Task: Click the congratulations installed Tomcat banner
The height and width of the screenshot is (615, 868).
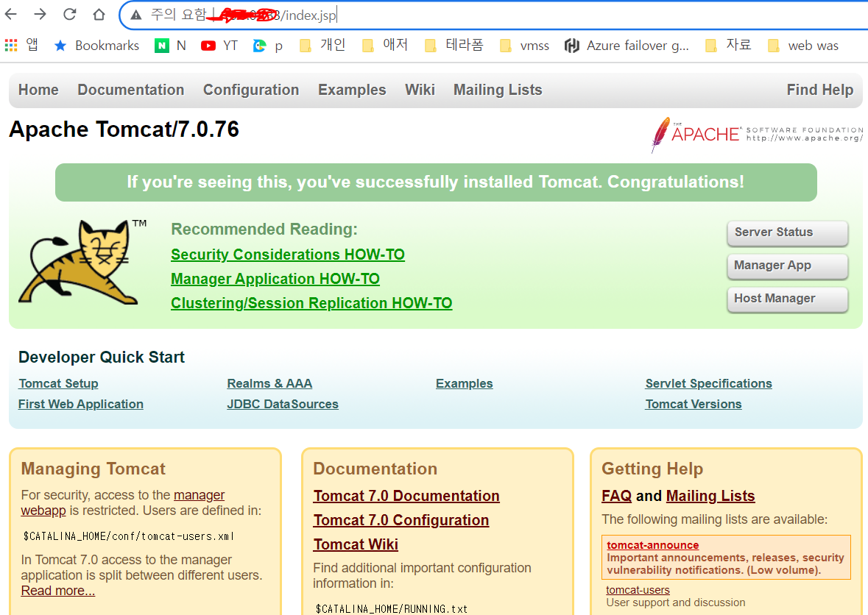Action: click(x=436, y=182)
